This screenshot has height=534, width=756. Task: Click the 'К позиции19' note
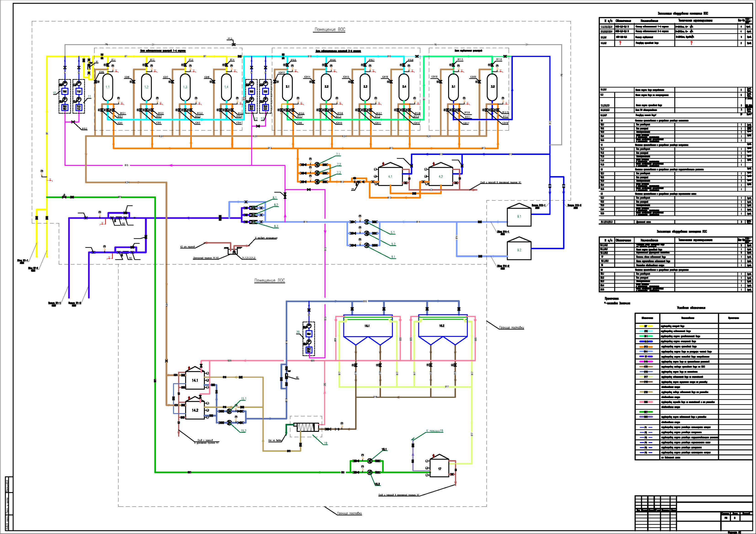tap(435, 431)
